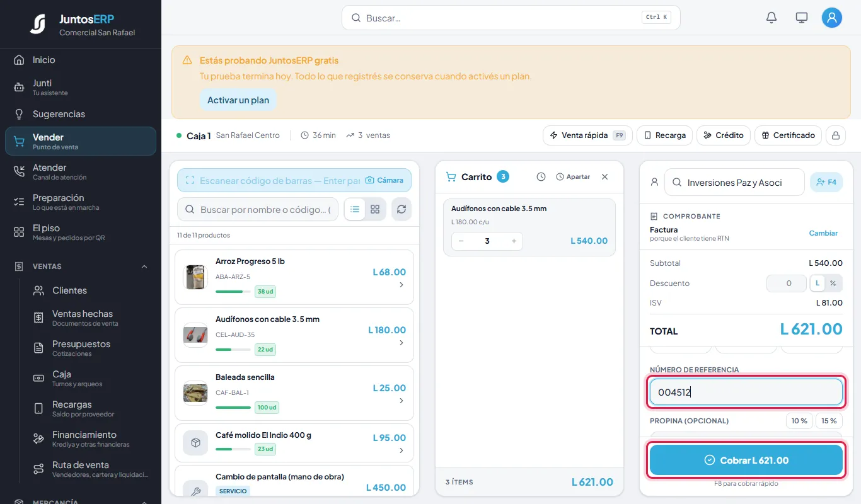This screenshot has width=861, height=504.
Task: Click the monitor display icon in header
Action: coord(802,18)
